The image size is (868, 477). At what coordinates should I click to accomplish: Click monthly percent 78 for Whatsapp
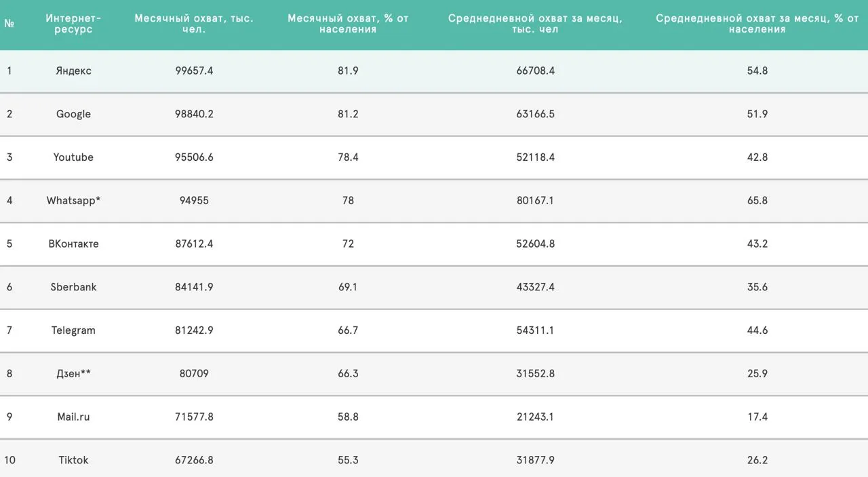click(x=348, y=201)
